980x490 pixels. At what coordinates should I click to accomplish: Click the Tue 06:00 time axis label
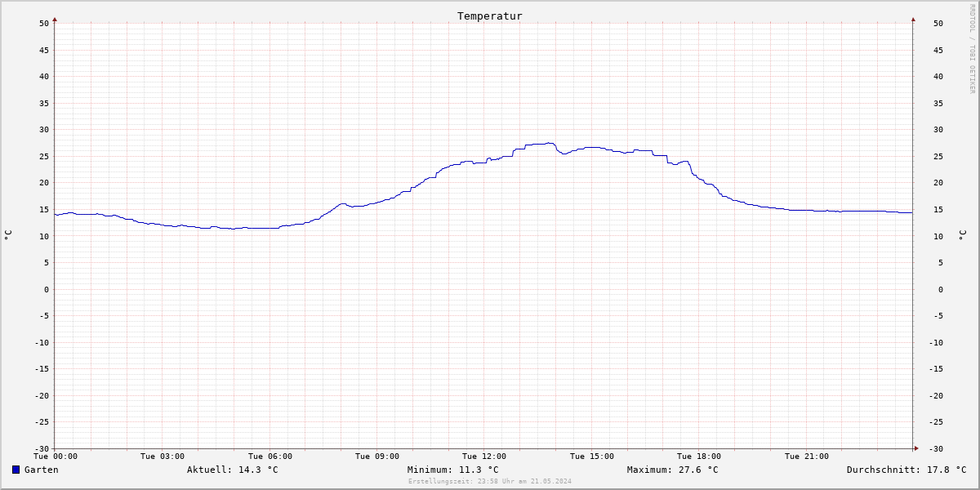270,457
